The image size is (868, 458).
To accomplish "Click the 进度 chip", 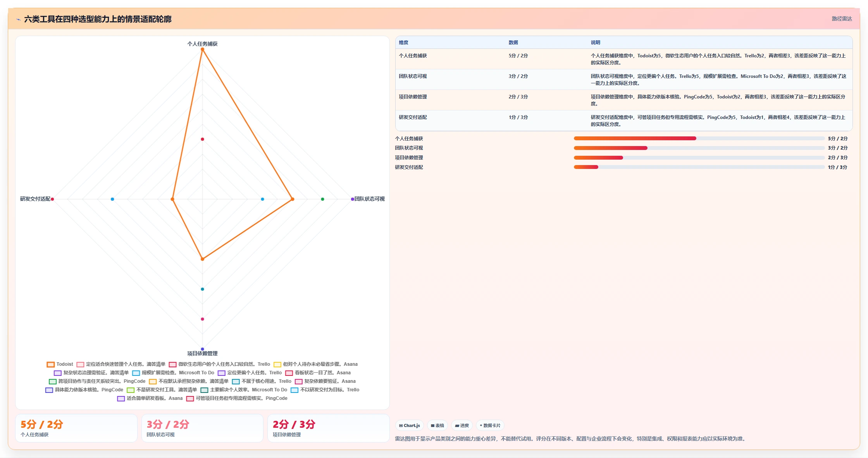I will (x=462, y=425).
